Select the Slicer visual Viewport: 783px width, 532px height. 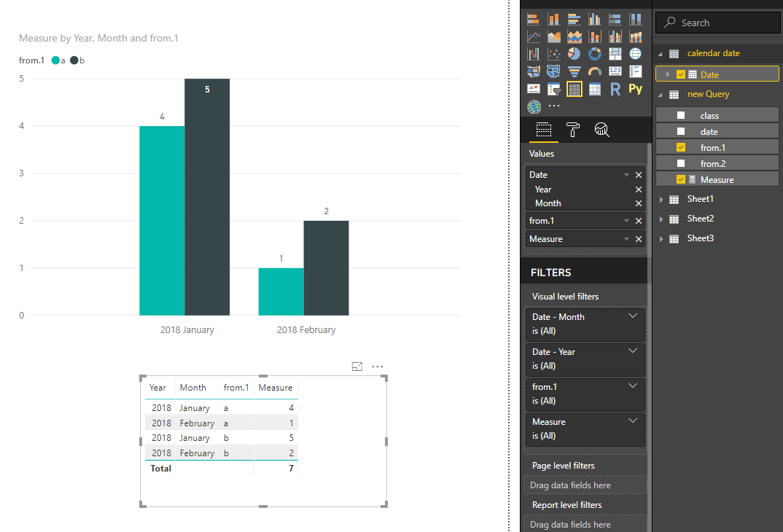click(554, 90)
